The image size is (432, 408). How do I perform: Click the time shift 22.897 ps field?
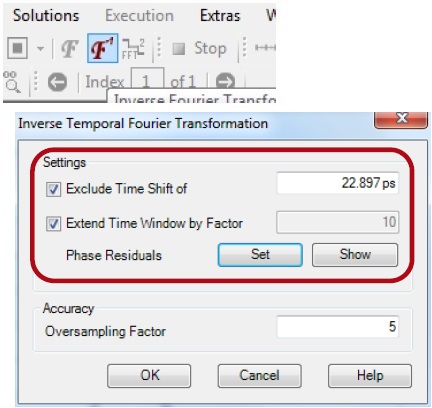[x=338, y=183]
